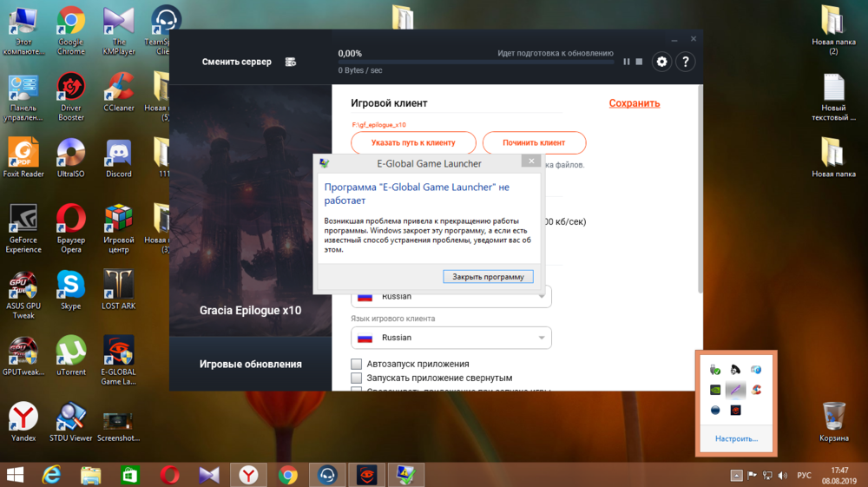This screenshot has width=868, height=487.
Task: Open GeForce Experience desktop icon
Action: click(23, 228)
